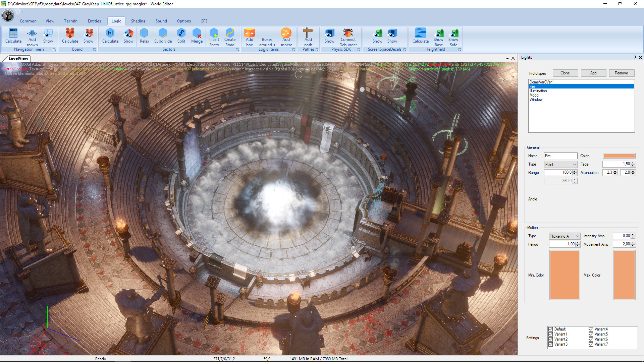Open the light Type dropdown showing Point
Image resolution: width=644 pixels, height=362 pixels.
tap(560, 164)
